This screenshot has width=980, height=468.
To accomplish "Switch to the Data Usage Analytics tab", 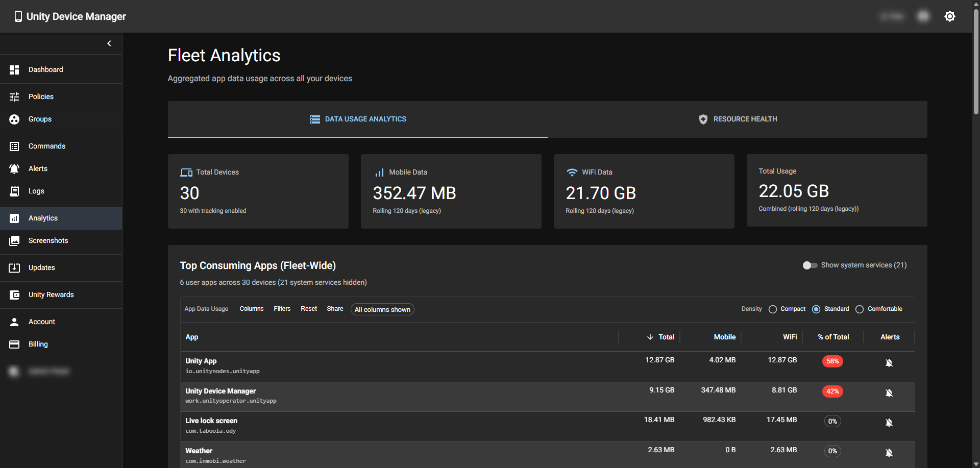I will (x=358, y=119).
